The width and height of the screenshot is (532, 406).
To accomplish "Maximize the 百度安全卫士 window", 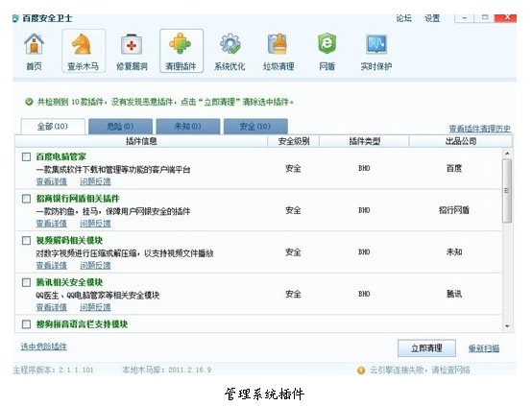I will coord(485,17).
